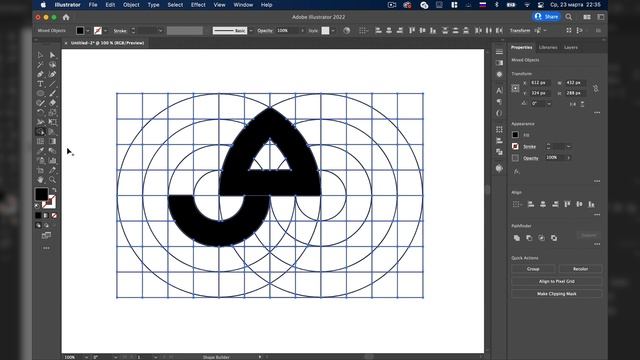
Task: Click the Group quick action button
Action: pos(533,269)
